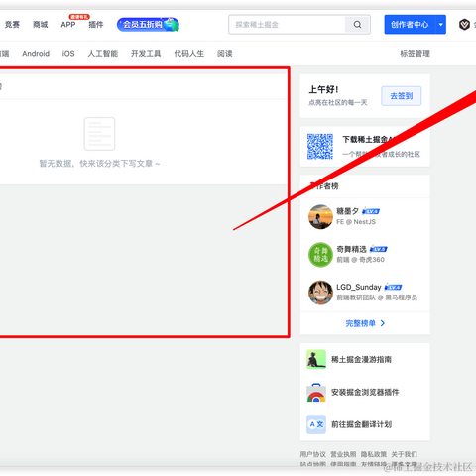This screenshot has height=476, width=476.
Task: Click the red badge above APP
Action: coord(79,17)
